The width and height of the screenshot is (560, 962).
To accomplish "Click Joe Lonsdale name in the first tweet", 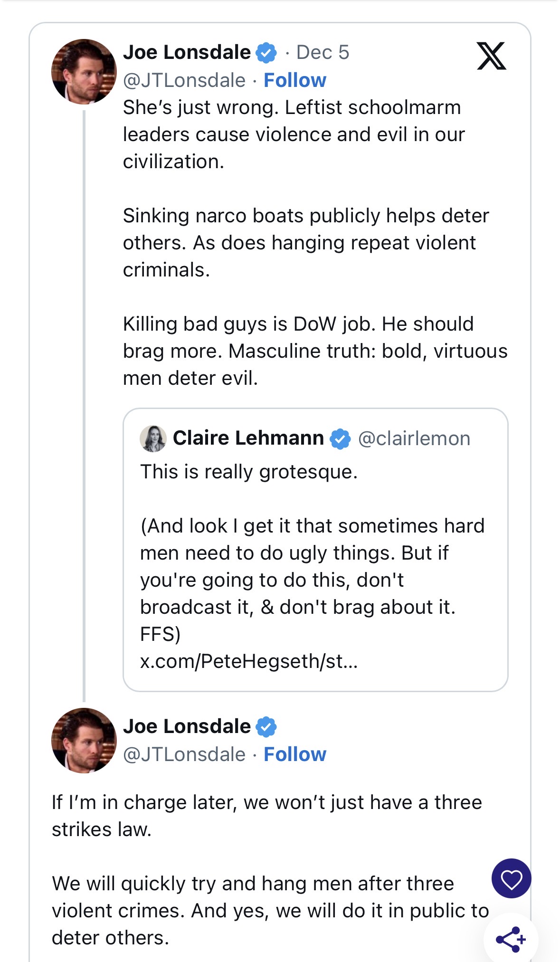I will 187,52.
